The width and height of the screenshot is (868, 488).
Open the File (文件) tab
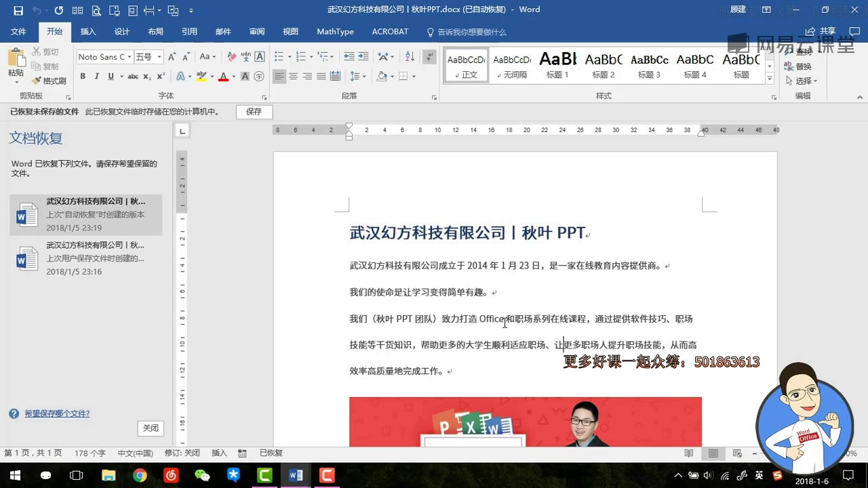(x=18, y=32)
